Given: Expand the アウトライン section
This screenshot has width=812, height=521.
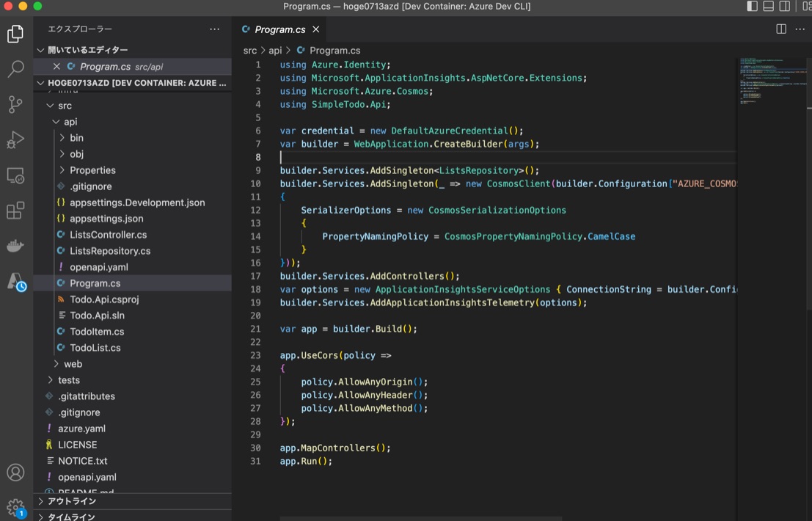Looking at the screenshot, I should tap(73, 501).
